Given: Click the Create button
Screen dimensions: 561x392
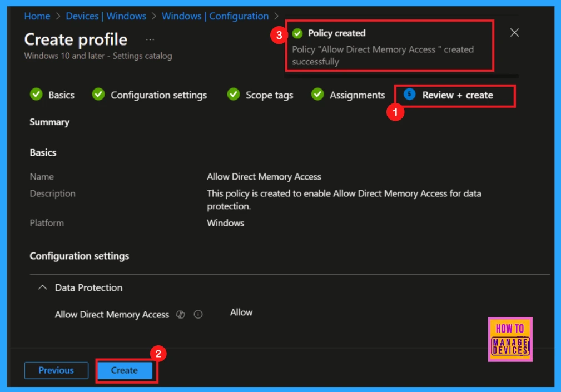Looking at the screenshot, I should (125, 370).
